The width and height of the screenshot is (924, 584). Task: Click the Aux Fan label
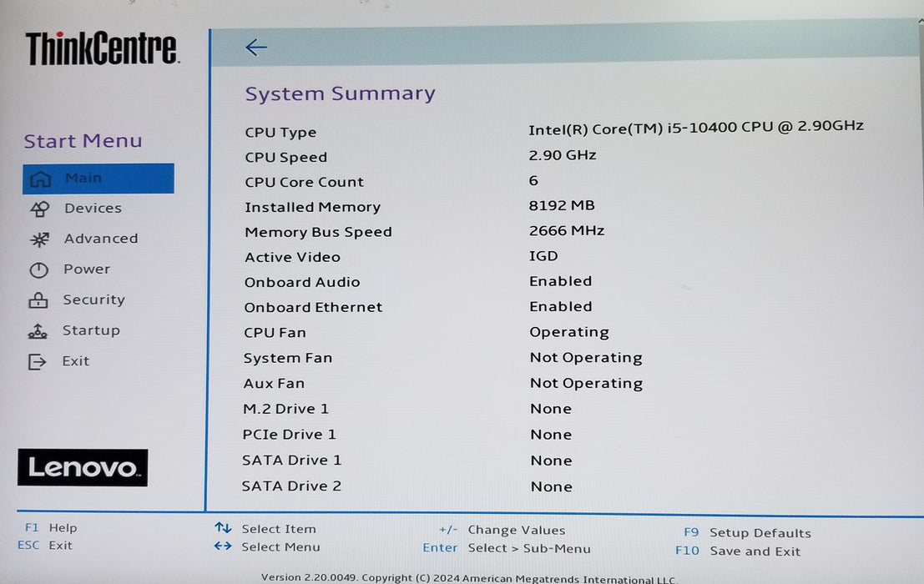(274, 383)
